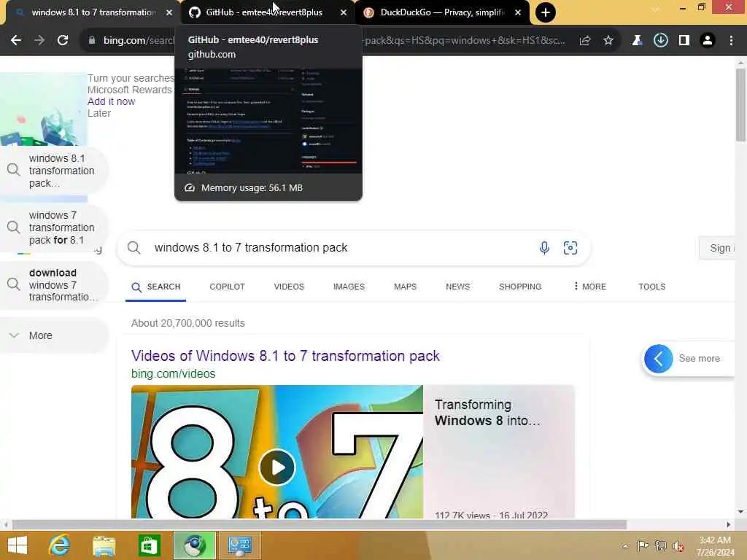Switch to the DuckDuckGo tab

coord(441,12)
